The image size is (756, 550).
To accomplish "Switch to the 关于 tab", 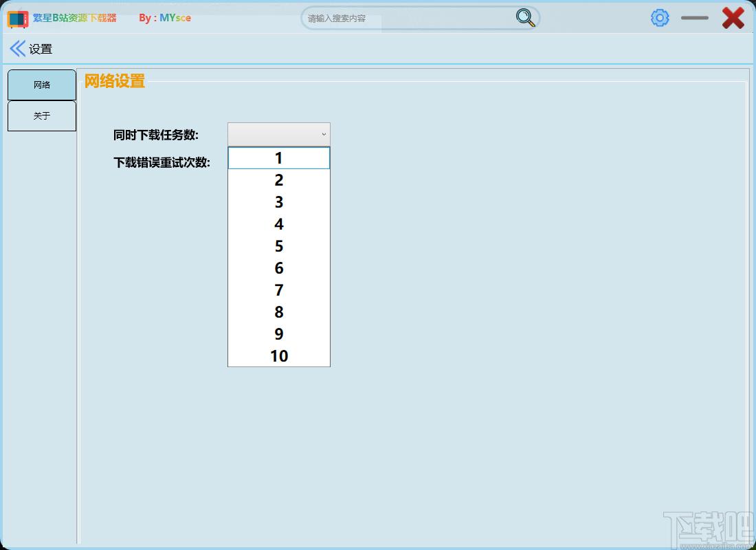I will [42, 115].
